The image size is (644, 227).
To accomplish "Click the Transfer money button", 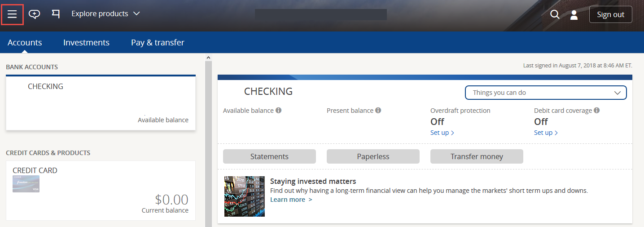I will [x=477, y=156].
